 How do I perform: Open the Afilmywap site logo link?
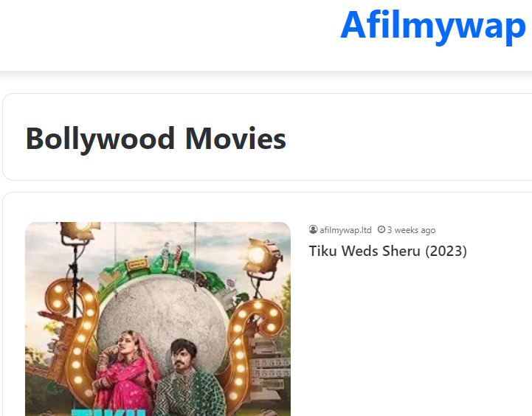pyautogui.click(x=433, y=26)
